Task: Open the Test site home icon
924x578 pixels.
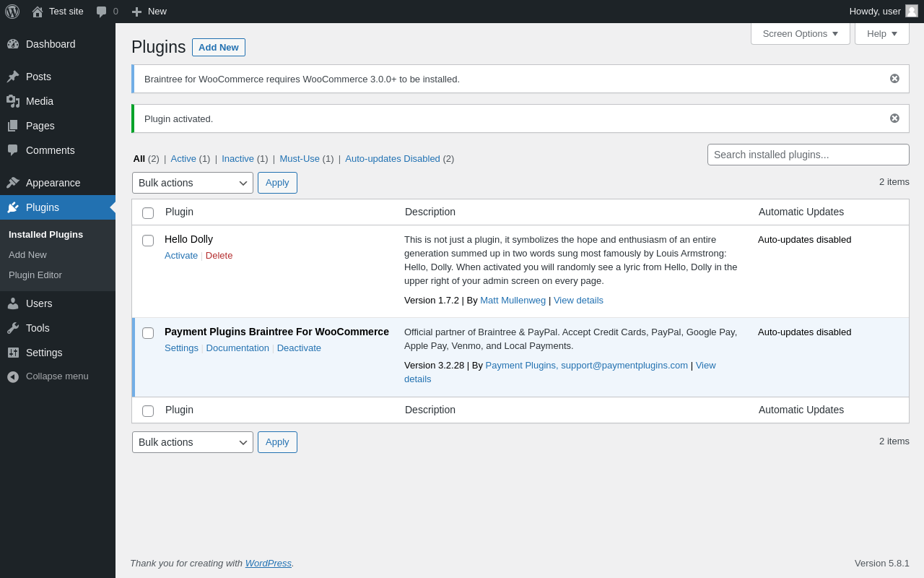Action: (x=38, y=12)
